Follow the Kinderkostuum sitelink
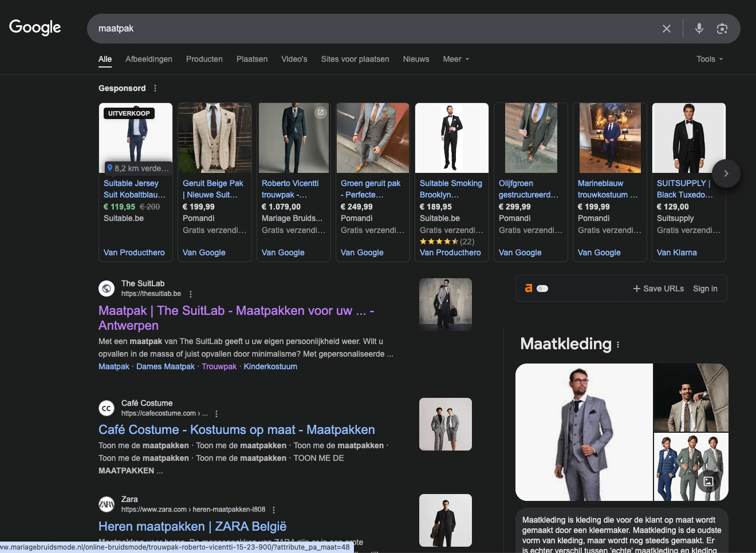Viewport: 756px width, 553px height. coord(270,366)
